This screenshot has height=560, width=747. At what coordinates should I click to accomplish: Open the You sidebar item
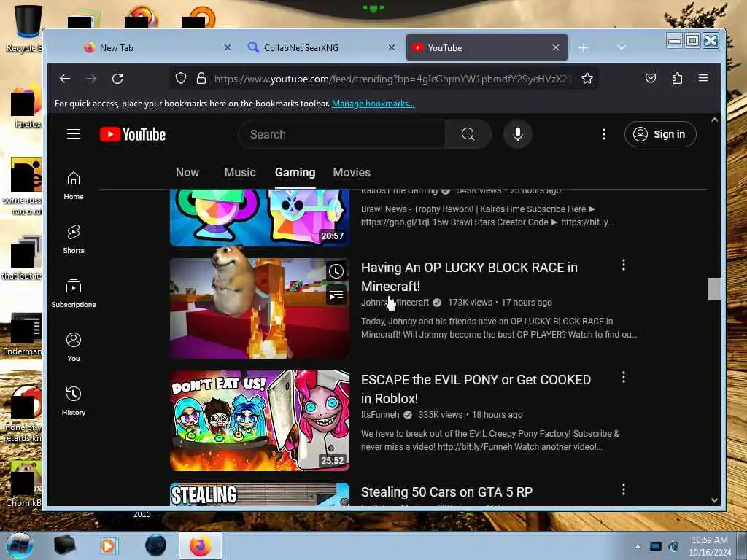pyautogui.click(x=74, y=348)
